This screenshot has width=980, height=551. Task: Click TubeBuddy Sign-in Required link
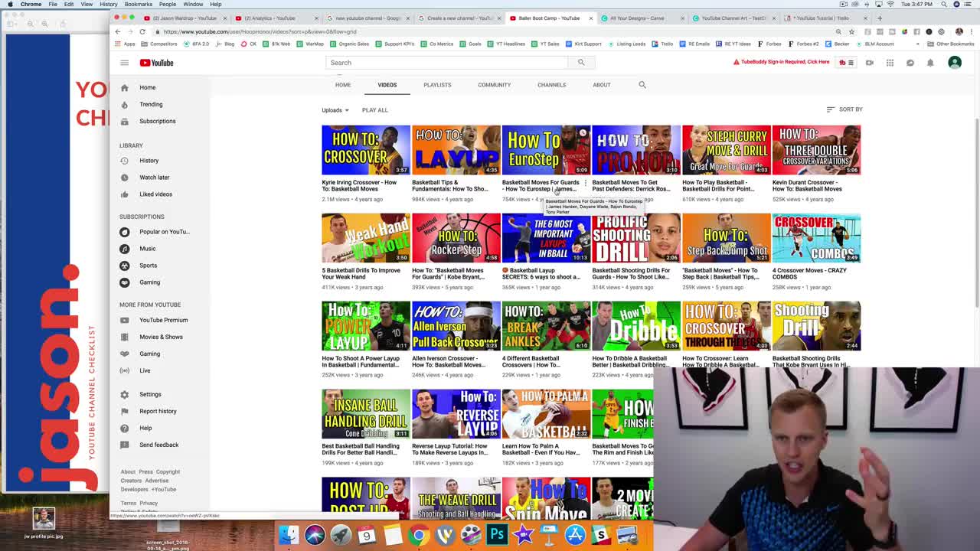(781, 62)
